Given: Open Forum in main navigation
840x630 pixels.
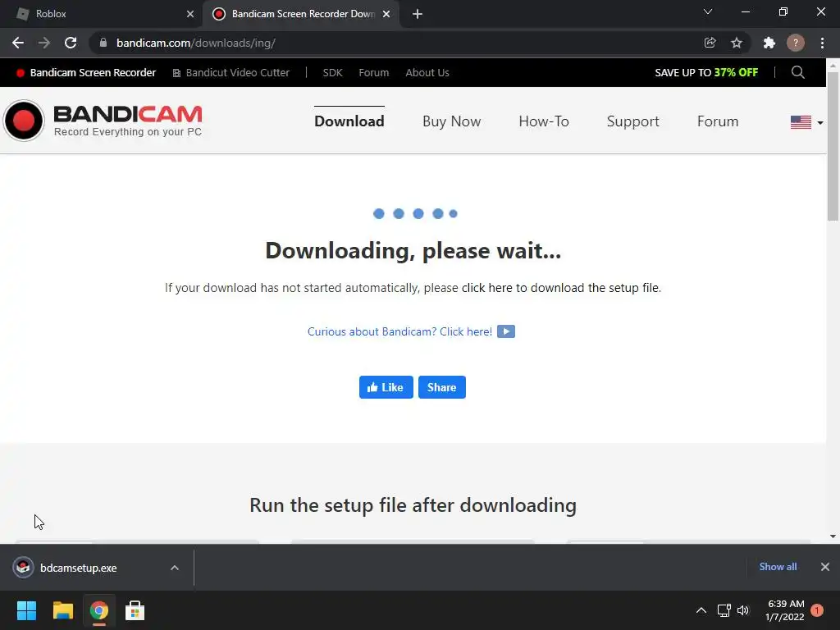Looking at the screenshot, I should click(x=718, y=121).
